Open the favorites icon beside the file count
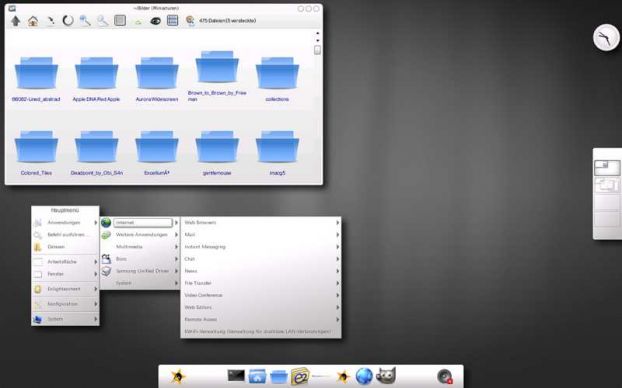This screenshot has width=622, height=388. pos(190,21)
